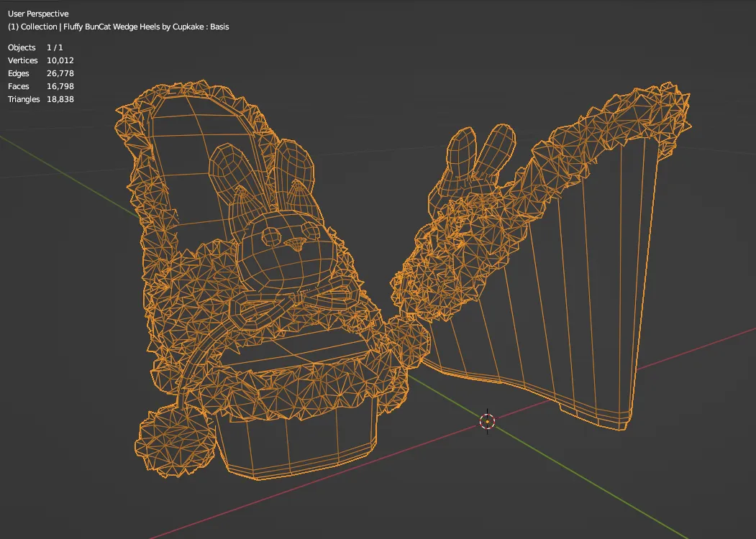
Task: Click the "User Perspective" viewport label
Action: pos(38,14)
